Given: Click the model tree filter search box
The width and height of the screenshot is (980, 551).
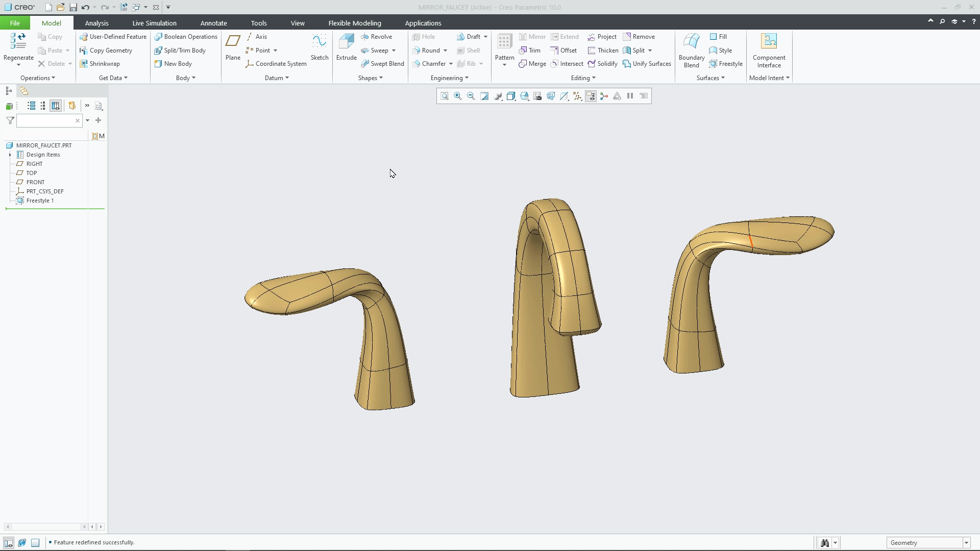Looking at the screenshot, I should 46,120.
